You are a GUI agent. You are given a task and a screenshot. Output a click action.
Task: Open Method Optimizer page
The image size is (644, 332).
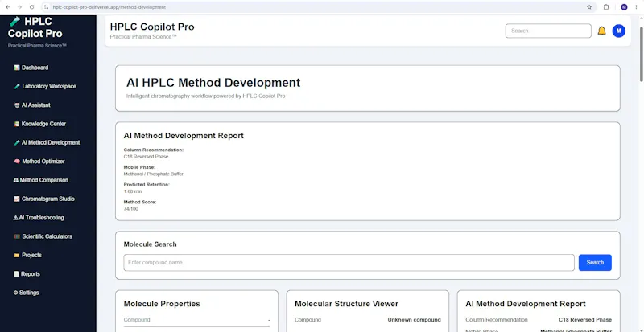(39, 162)
